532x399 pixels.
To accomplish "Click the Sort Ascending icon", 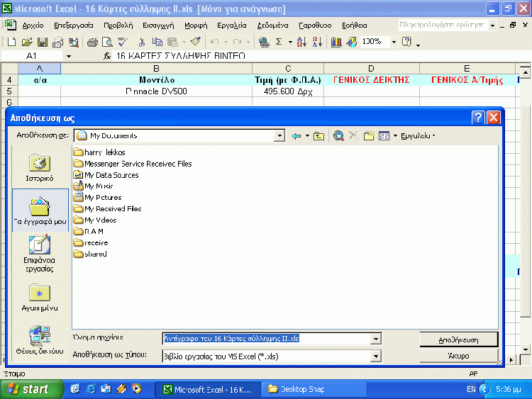I will (301, 42).
